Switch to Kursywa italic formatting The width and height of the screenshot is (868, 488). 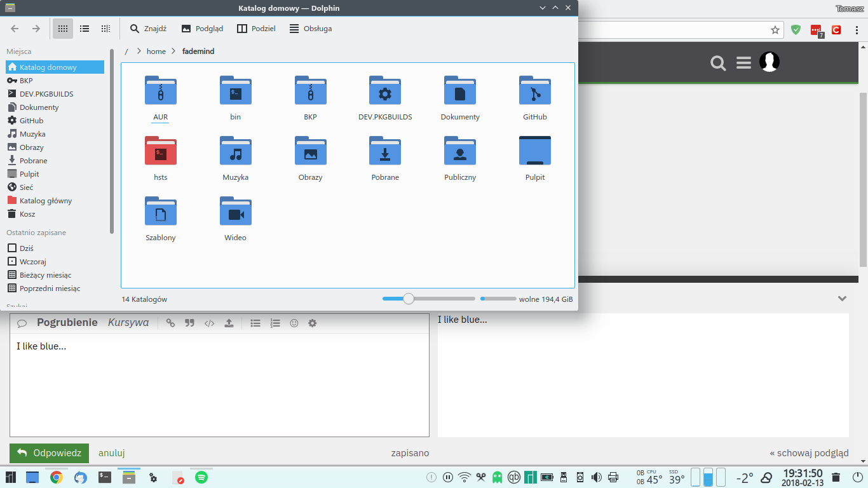click(x=128, y=322)
